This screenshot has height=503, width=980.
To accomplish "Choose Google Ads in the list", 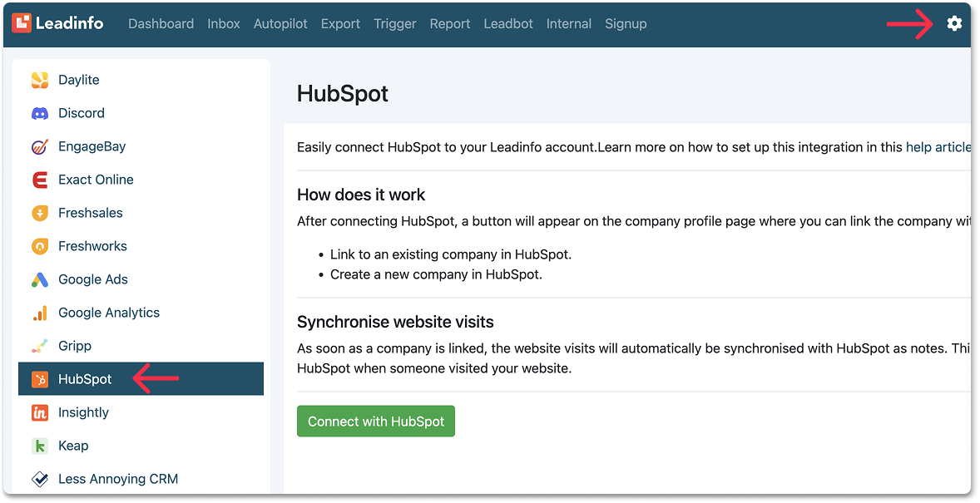I will pos(93,279).
